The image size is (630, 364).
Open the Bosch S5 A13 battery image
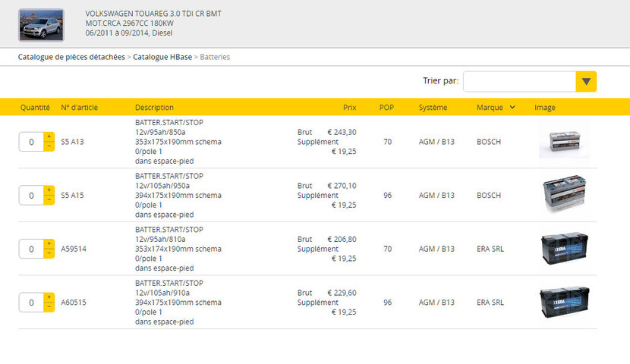[x=563, y=142]
